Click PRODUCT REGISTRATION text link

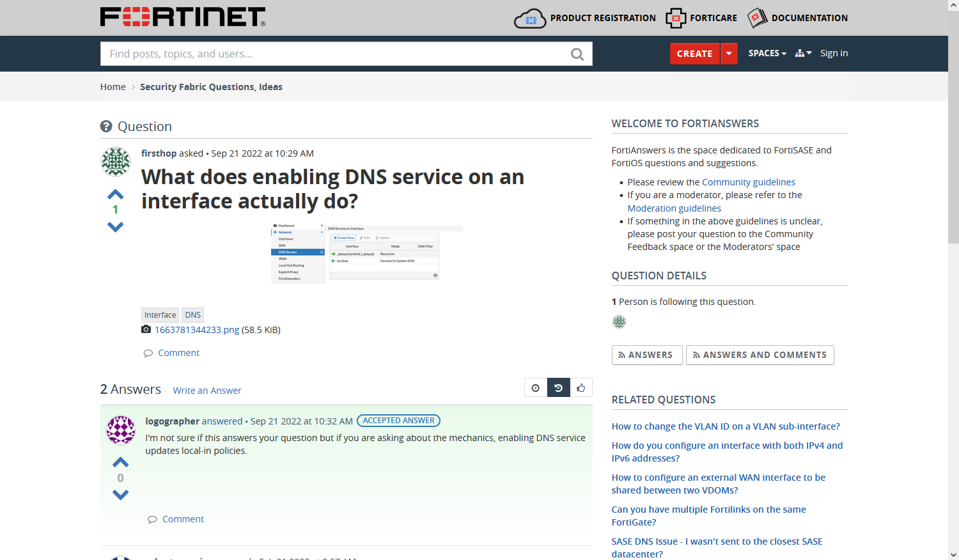pos(603,18)
